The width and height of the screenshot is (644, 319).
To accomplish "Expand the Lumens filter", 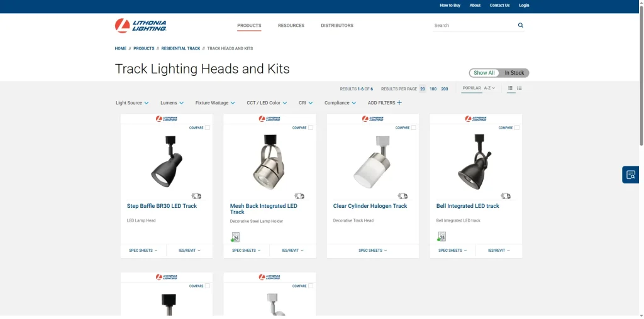I will click(x=172, y=103).
